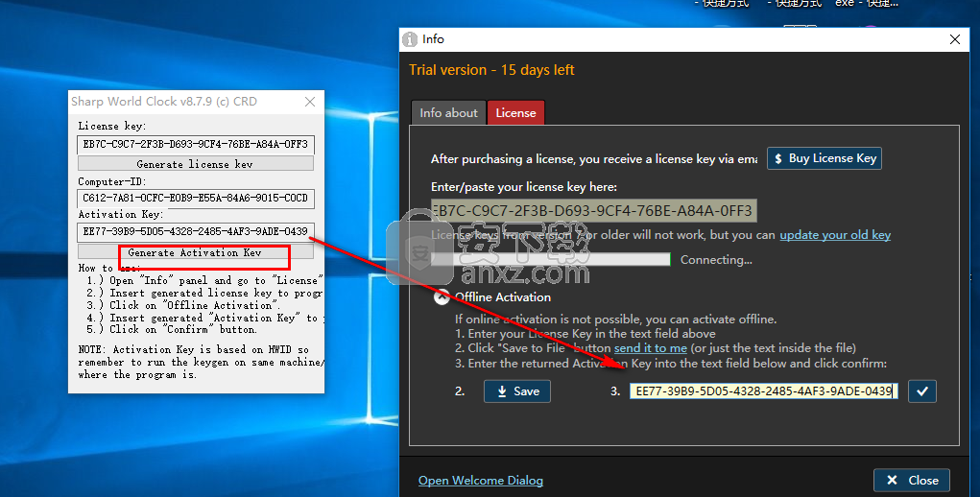Click the license key field in Info window
Image resolution: width=980 pixels, height=497 pixels.
pyautogui.click(x=594, y=210)
